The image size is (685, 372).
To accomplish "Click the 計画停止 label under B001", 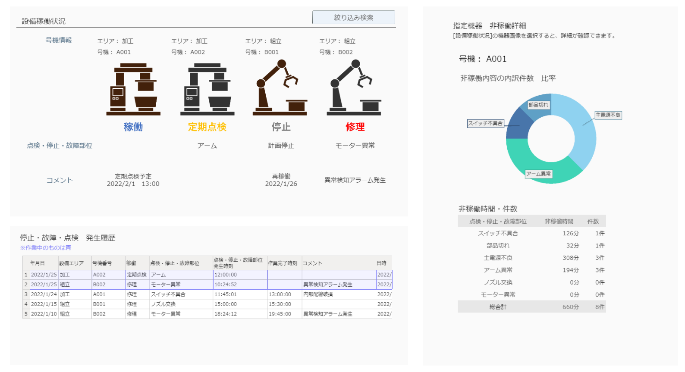I will [281, 145].
